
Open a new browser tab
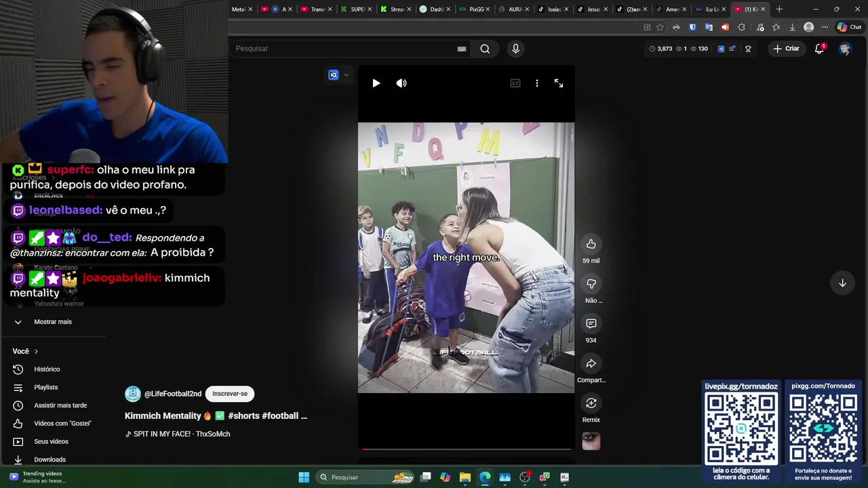(x=779, y=9)
